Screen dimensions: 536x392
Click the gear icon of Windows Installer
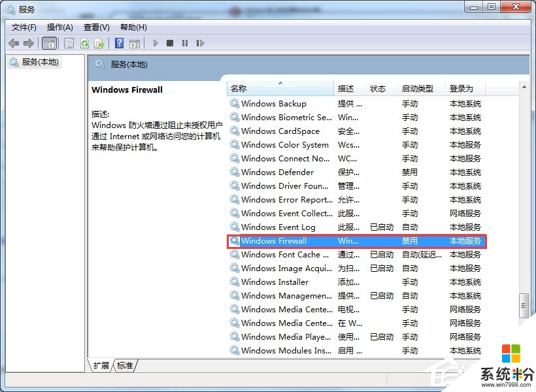tap(235, 282)
